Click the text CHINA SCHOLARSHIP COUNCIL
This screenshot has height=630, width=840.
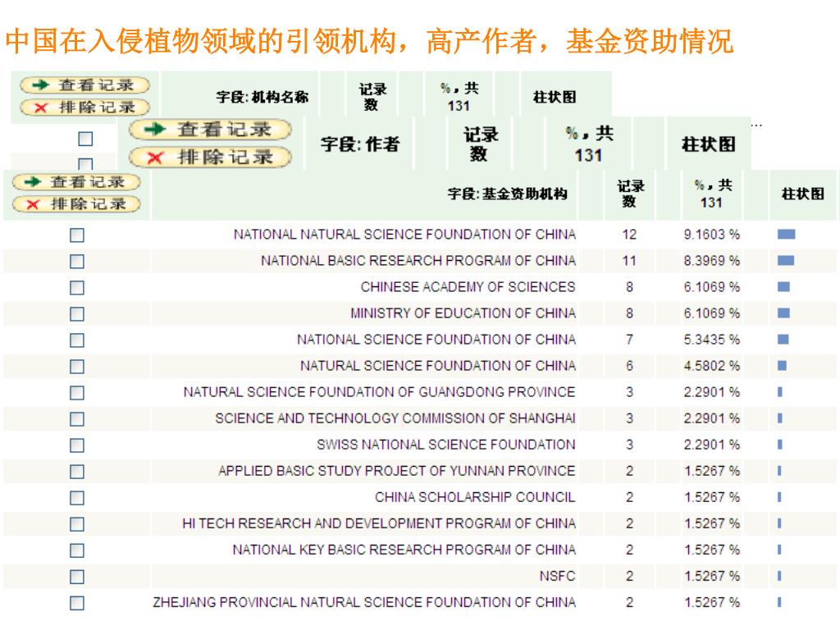tap(475, 497)
